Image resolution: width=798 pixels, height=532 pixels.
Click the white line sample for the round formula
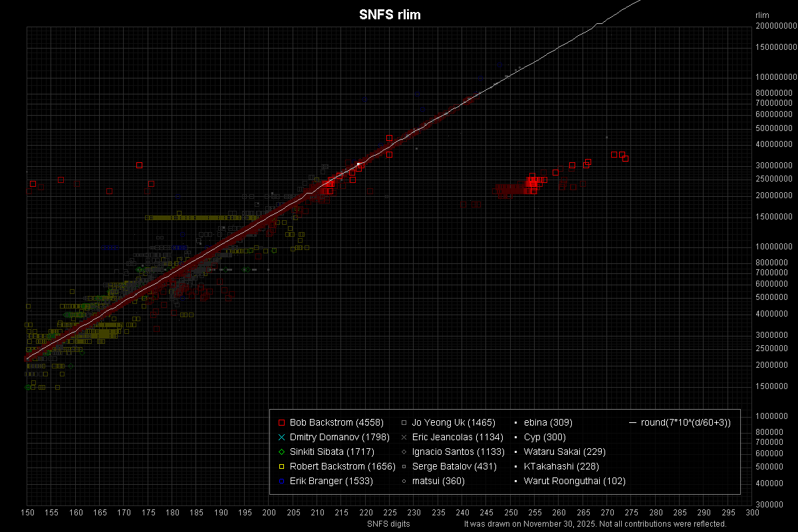pyautogui.click(x=632, y=422)
